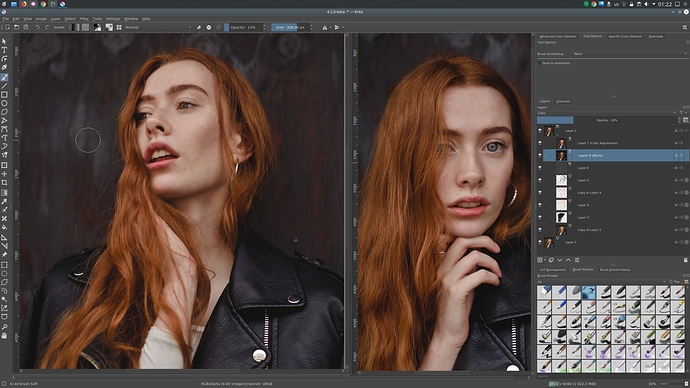Switch to Advanced Color Selector tab
The width and height of the screenshot is (690, 388).
(558, 37)
